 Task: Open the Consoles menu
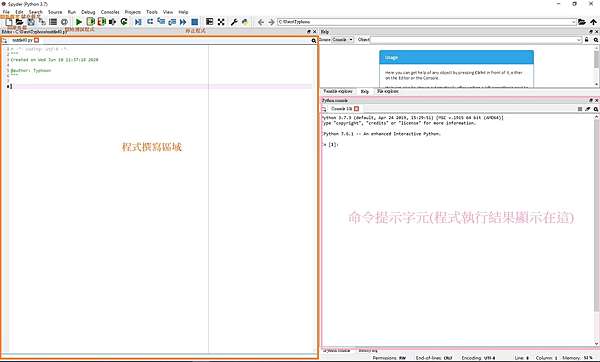pos(110,12)
